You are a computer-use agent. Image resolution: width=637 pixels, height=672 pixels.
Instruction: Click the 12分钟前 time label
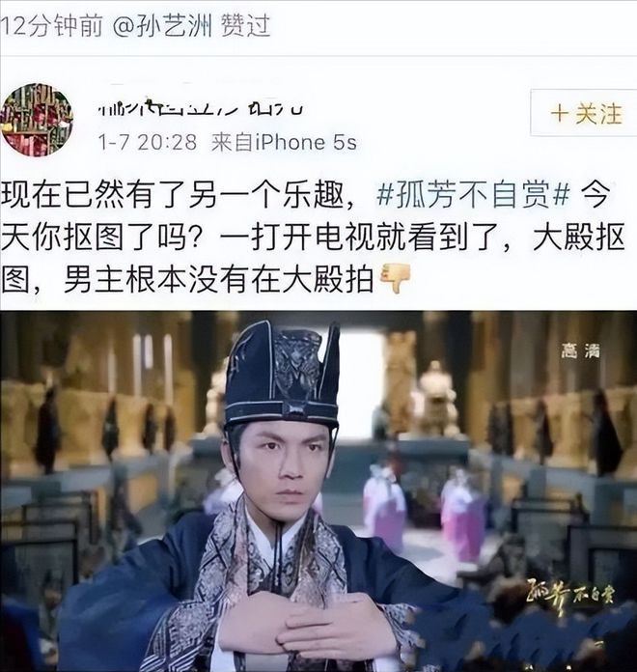(x=51, y=25)
